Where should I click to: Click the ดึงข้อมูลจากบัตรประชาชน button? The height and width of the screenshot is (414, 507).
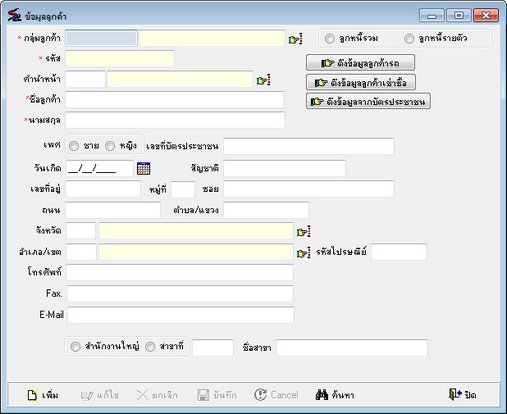tap(368, 101)
